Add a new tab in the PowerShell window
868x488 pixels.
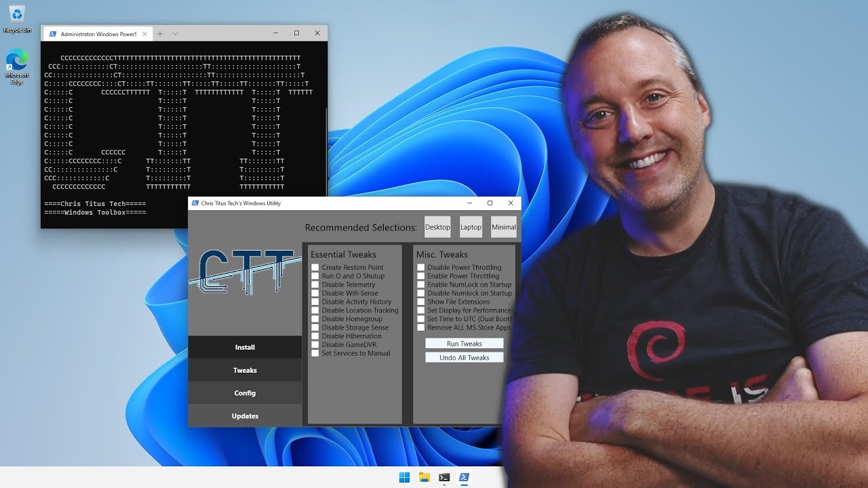tap(160, 33)
